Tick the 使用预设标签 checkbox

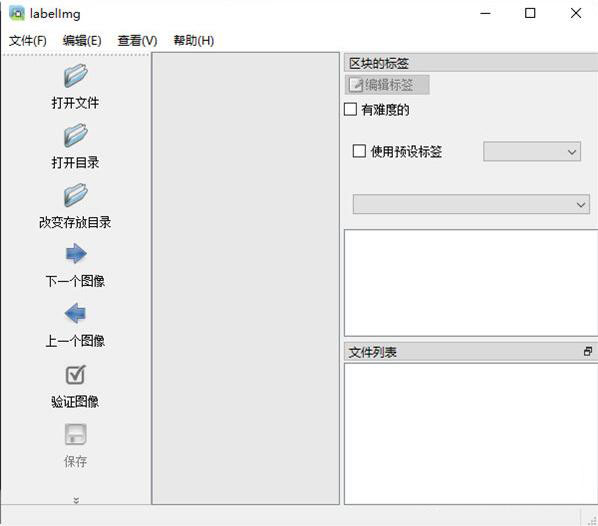[359, 151]
